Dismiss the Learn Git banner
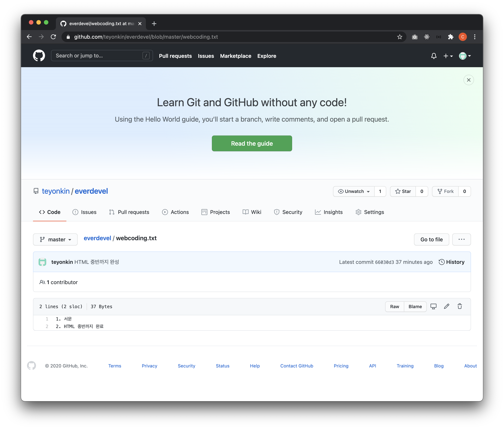Image resolution: width=504 pixels, height=429 pixels. [469, 80]
